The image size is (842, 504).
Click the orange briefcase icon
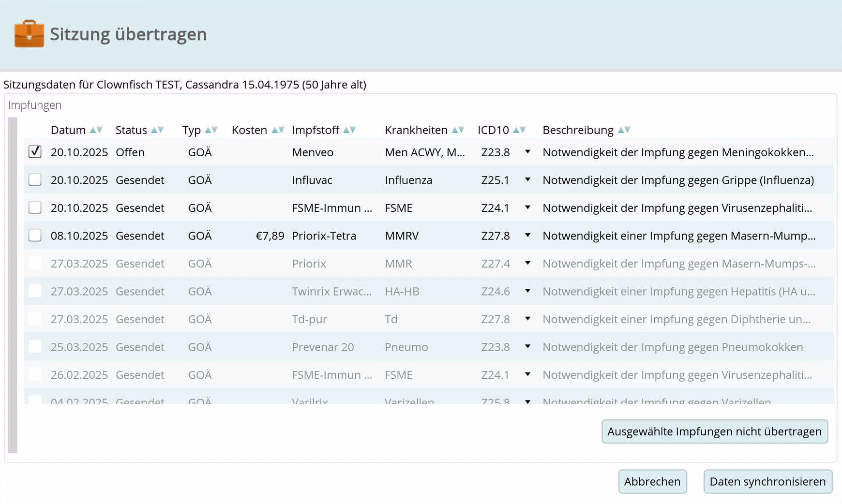pos(29,34)
